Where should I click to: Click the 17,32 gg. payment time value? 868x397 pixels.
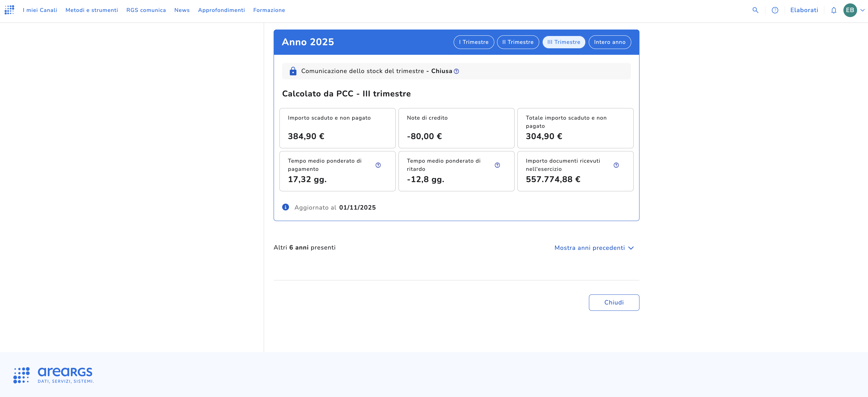click(307, 180)
